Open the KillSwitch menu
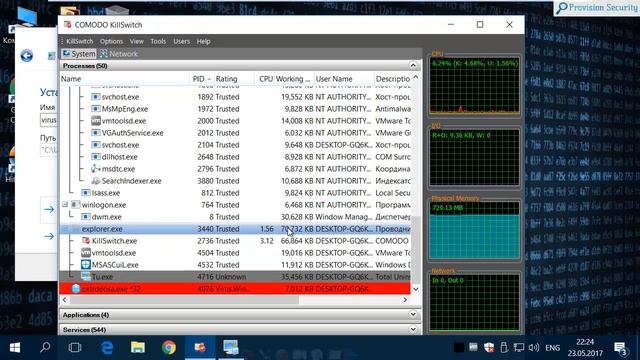 click(x=80, y=41)
